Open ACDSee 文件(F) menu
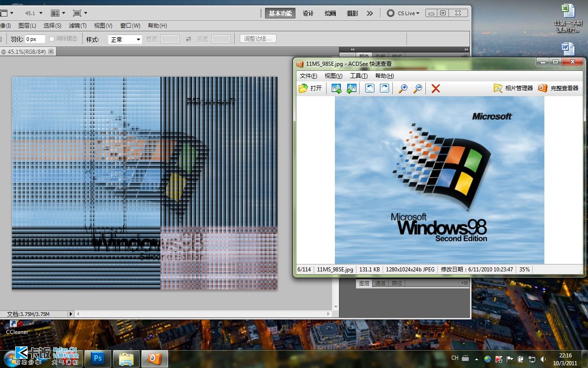588x368 pixels. pyautogui.click(x=308, y=76)
